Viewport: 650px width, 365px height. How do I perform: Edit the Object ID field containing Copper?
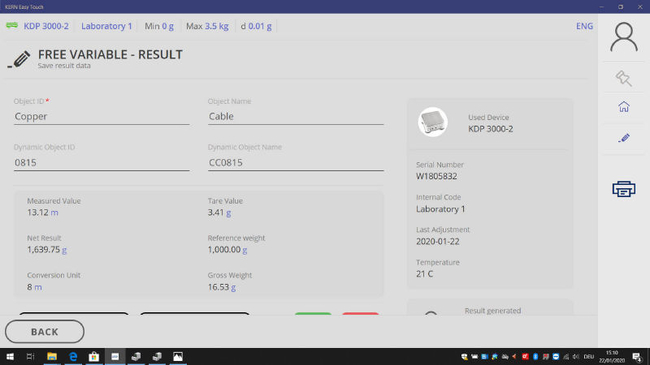point(102,117)
